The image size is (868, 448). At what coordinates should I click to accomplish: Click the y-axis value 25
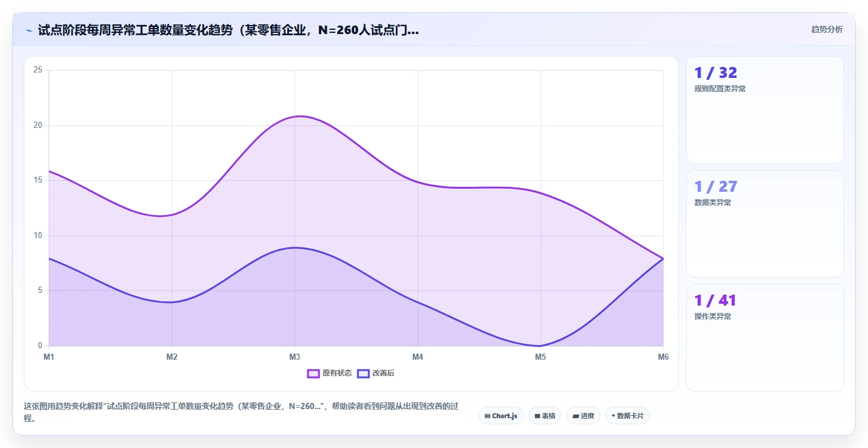pyautogui.click(x=38, y=70)
